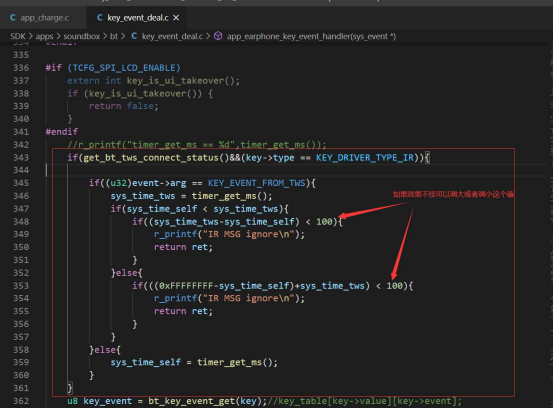Place cursor on KEY_DRIVER_TYPE_IR constant
The width and height of the screenshot is (553, 408).
[x=365, y=157]
